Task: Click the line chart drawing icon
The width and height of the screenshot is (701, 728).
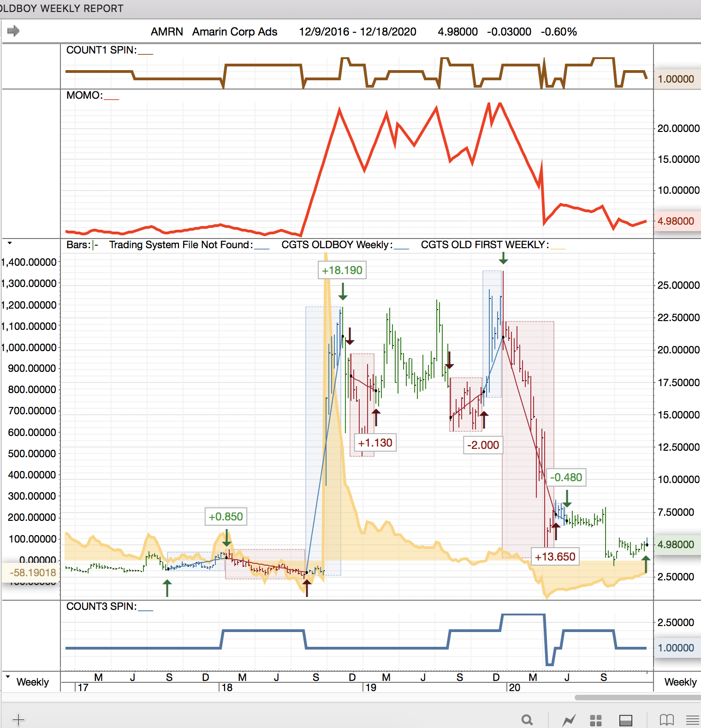Action: [x=569, y=720]
